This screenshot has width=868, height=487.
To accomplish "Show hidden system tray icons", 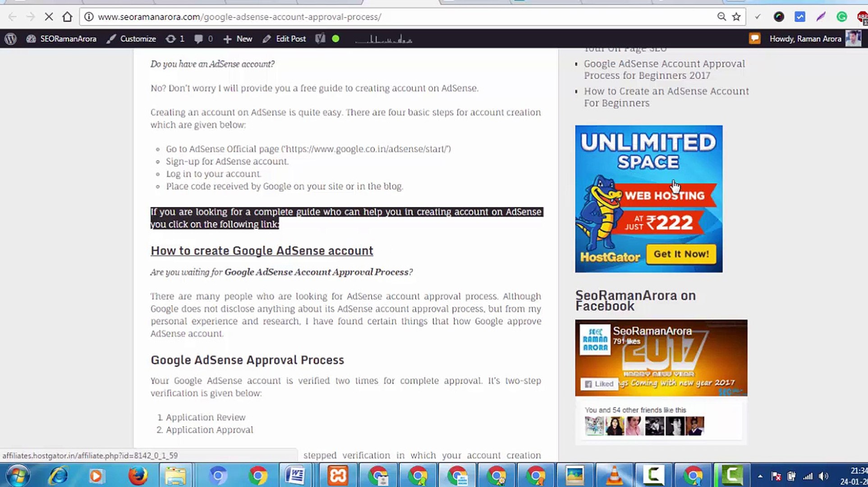I will (x=760, y=476).
